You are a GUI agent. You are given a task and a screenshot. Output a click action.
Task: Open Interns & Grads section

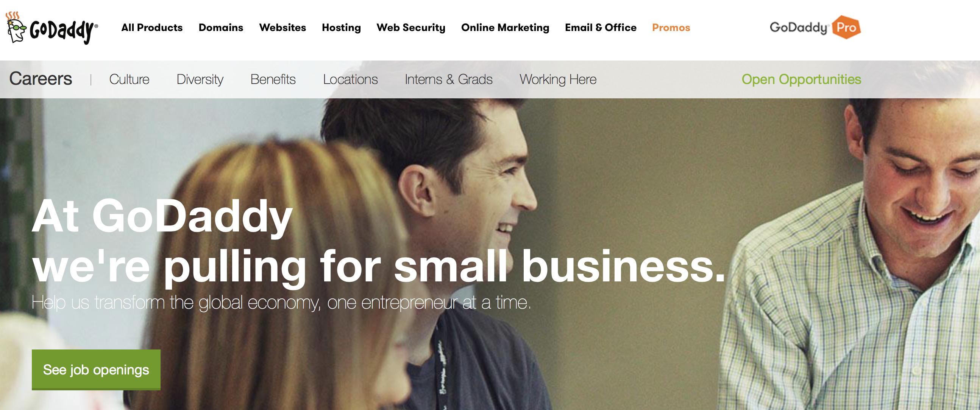(448, 79)
